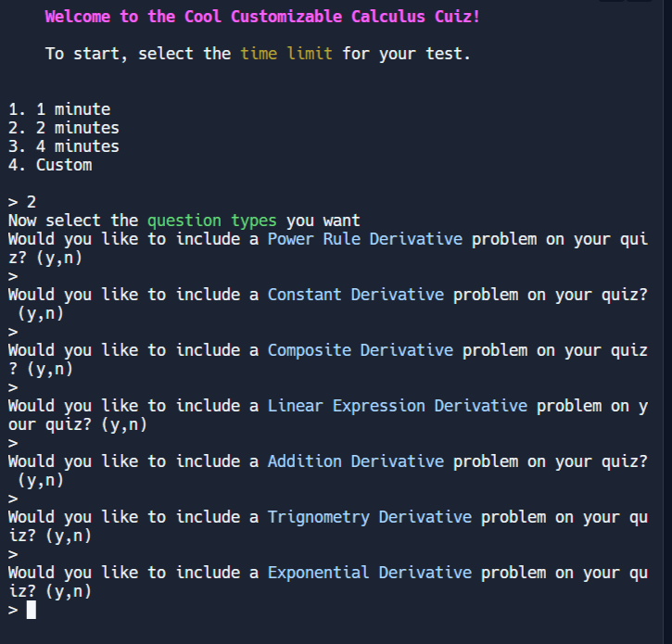672x644 pixels.
Task: Click the entered "> 2" answer line
Action: pyautogui.click(x=22, y=202)
